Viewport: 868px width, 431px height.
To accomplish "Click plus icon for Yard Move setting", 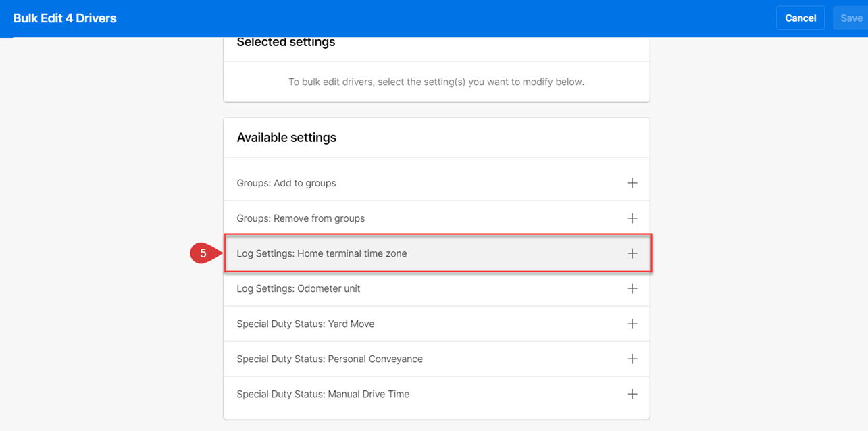I will [x=632, y=324].
